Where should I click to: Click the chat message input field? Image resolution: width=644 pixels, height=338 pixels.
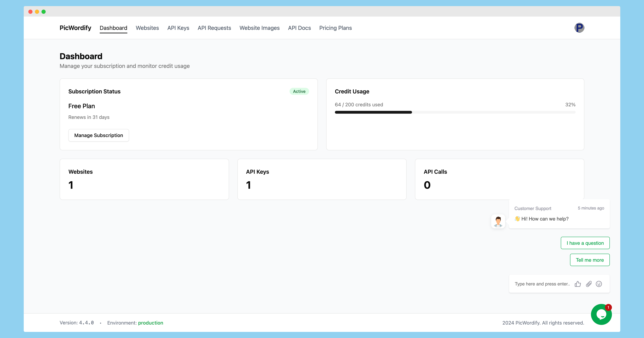coord(542,284)
